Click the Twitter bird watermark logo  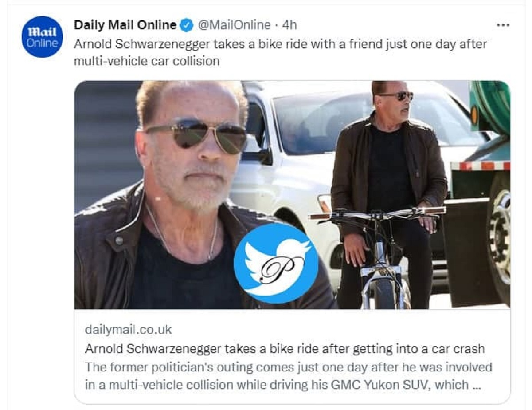point(276,263)
